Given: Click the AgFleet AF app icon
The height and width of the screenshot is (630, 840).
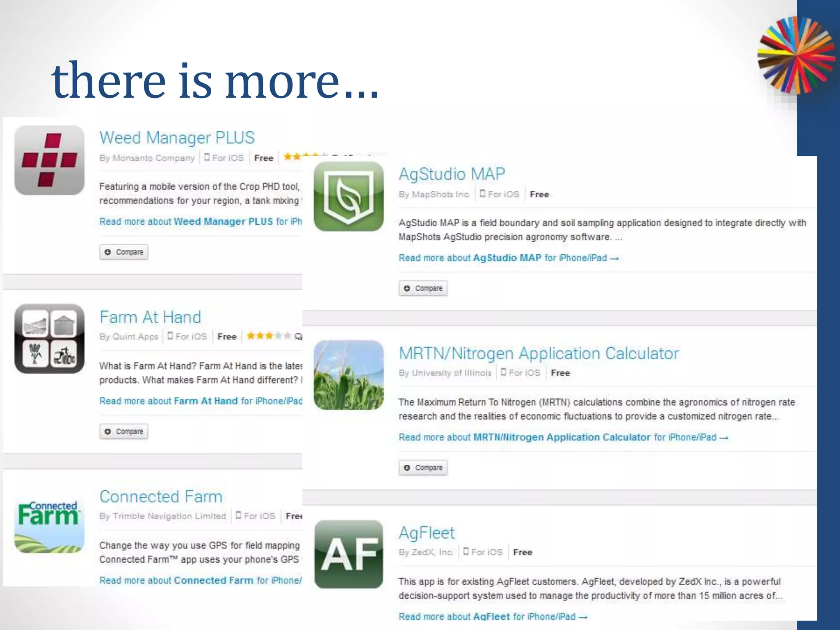Looking at the screenshot, I should 349,554.
